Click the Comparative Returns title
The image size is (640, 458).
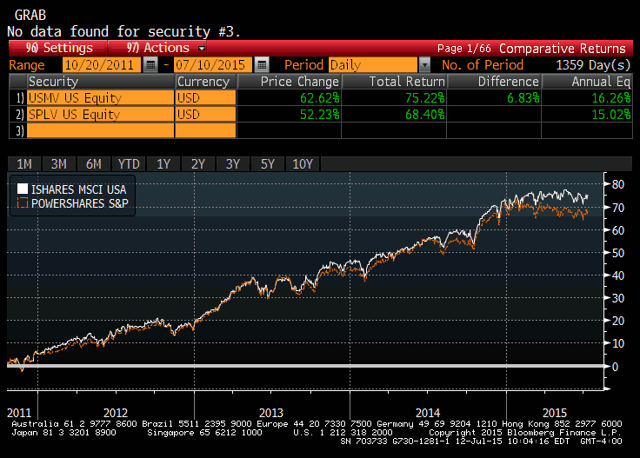click(x=562, y=49)
